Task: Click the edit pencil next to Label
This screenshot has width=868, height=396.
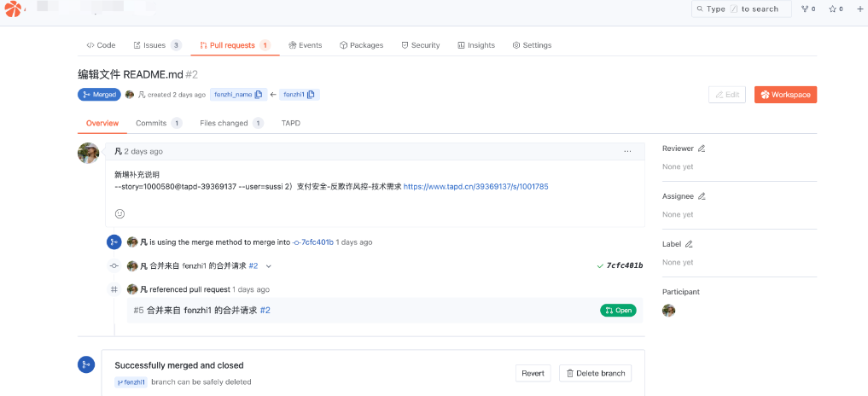Action: click(689, 244)
